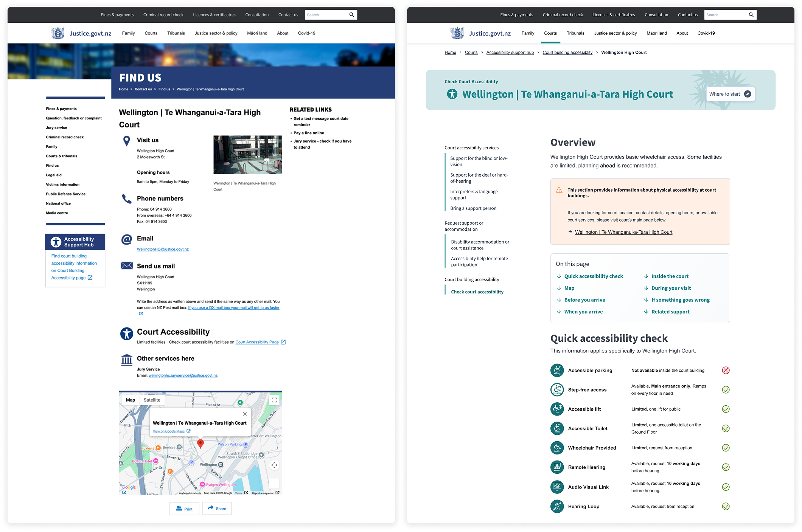
Task: Click the Print button
Action: click(184, 509)
